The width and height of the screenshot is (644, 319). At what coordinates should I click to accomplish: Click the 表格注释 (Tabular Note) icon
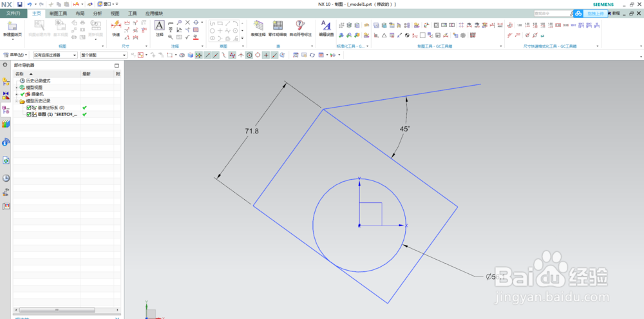(x=258, y=29)
